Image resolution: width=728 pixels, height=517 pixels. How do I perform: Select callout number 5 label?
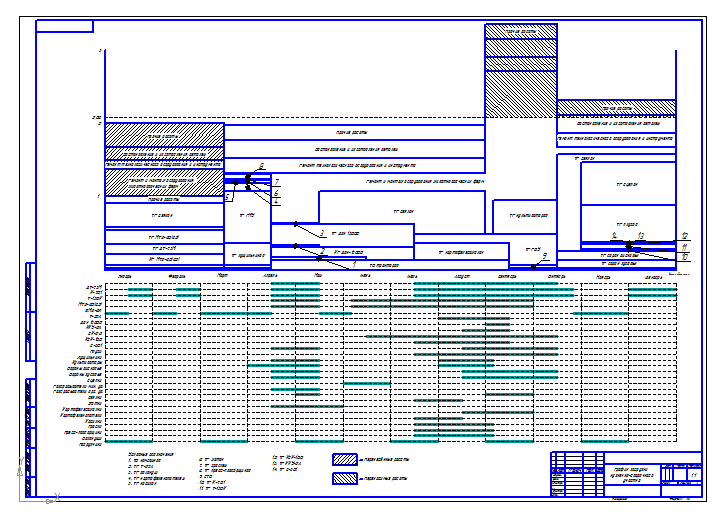(228, 197)
